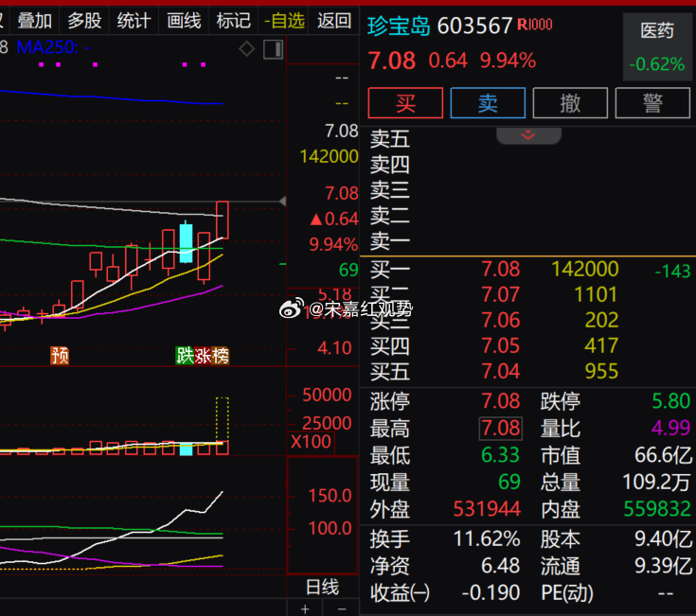696x616 pixels.
Task: Click the diamond marker icon in chart header
Action: [247, 48]
